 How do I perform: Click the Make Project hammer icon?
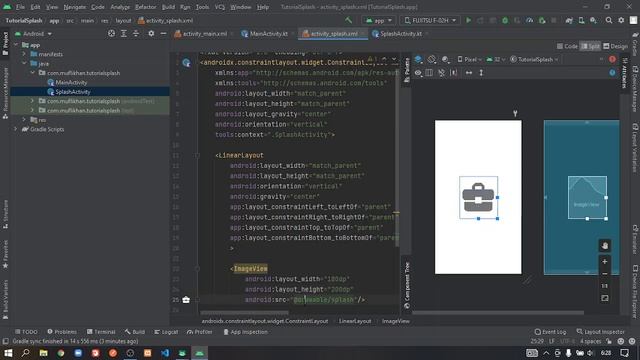coord(348,20)
